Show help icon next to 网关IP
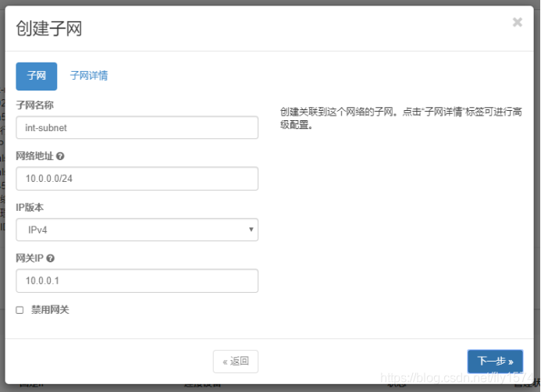 click(x=51, y=258)
